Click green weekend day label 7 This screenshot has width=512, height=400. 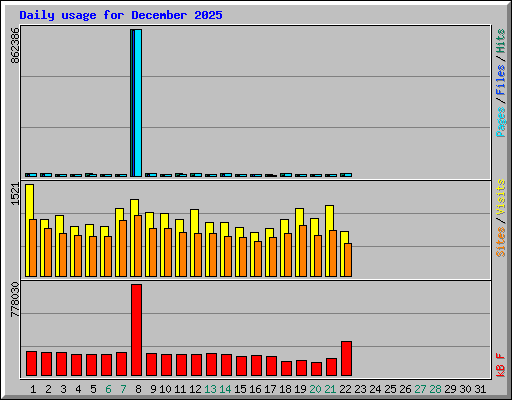tap(123, 389)
